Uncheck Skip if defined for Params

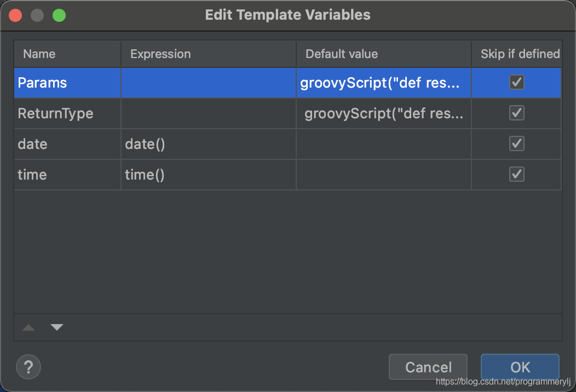516,83
